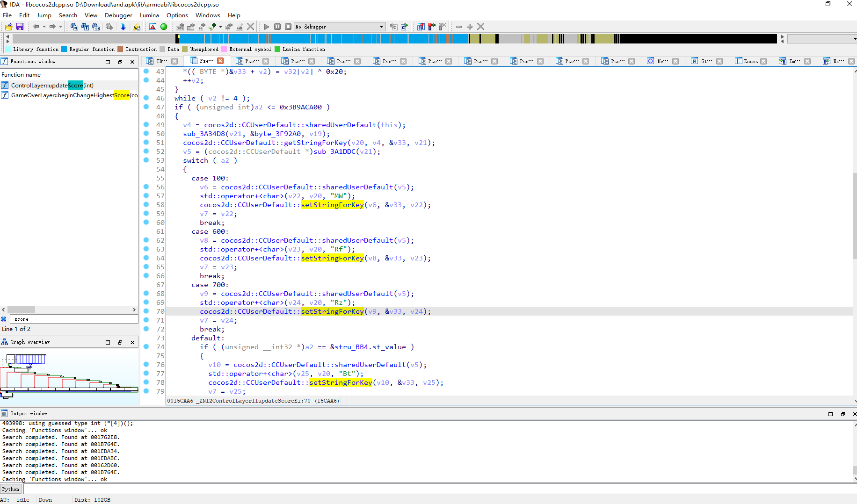Click sub_3A34D8 call on line 50
This screenshot has width=857, height=504.
click(x=204, y=134)
